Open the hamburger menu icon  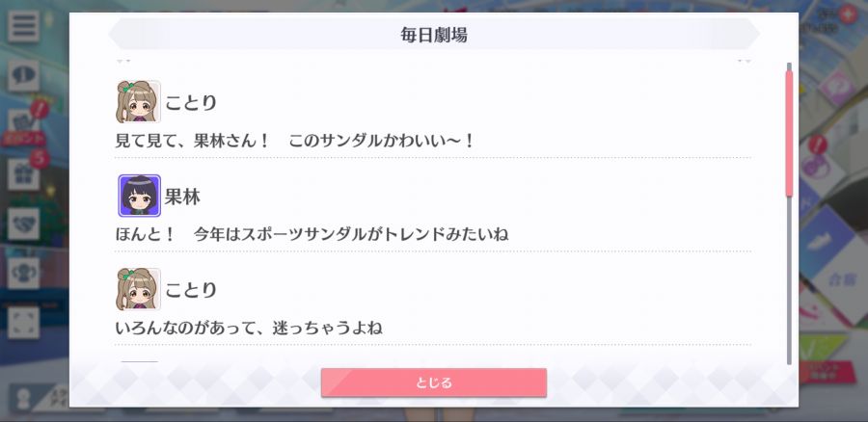[23, 26]
